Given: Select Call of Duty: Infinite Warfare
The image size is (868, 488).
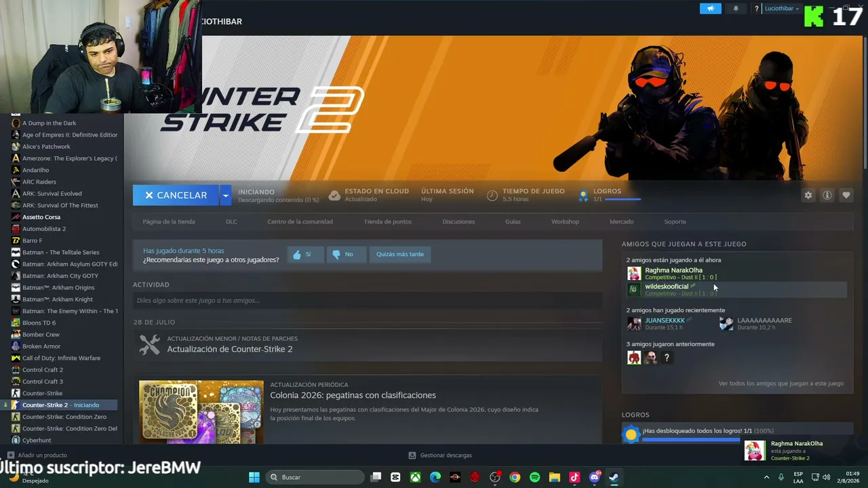Looking at the screenshot, I should coord(61,358).
